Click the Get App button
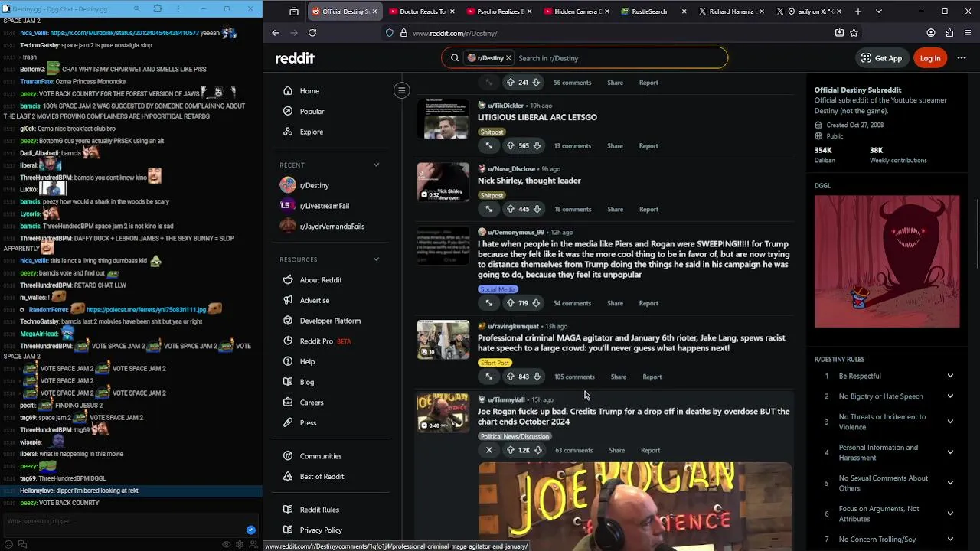Image resolution: width=980 pixels, height=551 pixels. click(880, 58)
